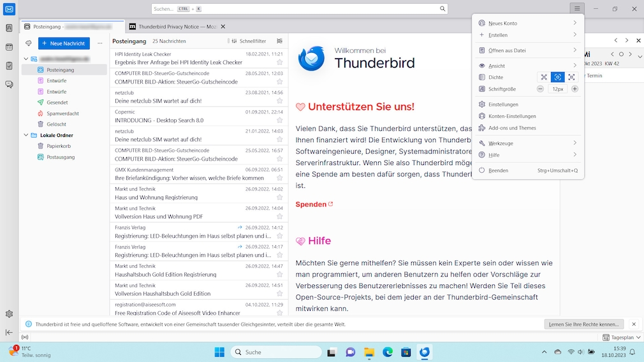The height and width of the screenshot is (362, 644).
Task: Switch to the Thunderbird Privacy Notice tab
Action: point(173,27)
